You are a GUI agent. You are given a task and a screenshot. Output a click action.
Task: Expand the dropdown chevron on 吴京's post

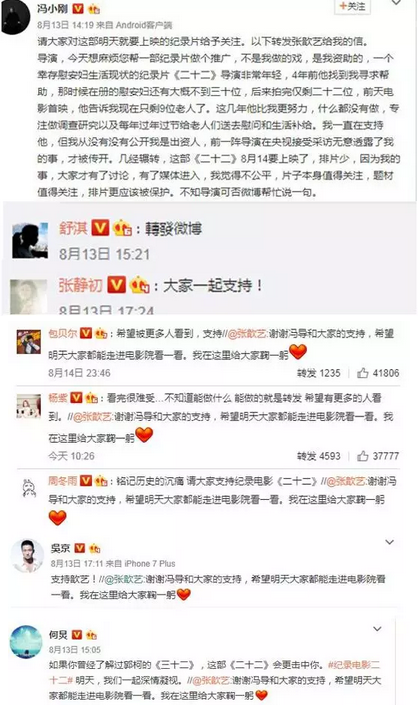pyautogui.click(x=390, y=542)
